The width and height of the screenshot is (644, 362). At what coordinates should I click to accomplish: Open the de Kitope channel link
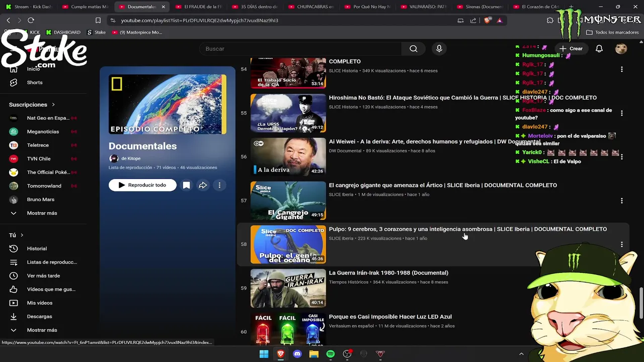pyautogui.click(x=131, y=158)
